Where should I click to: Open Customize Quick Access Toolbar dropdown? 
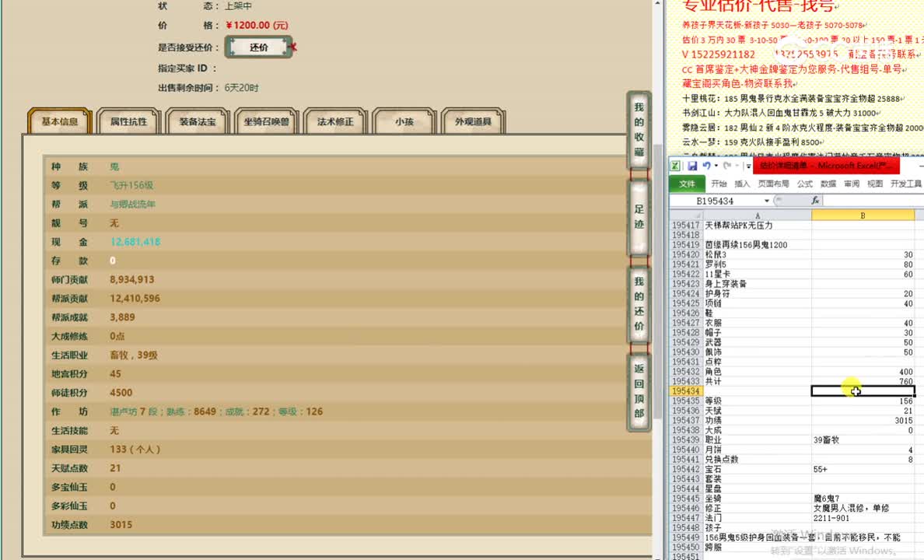click(x=748, y=166)
